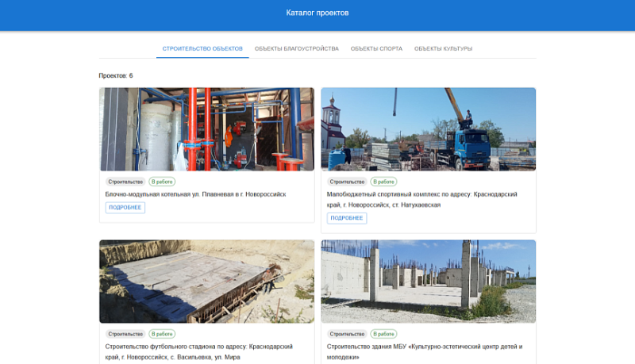
Task: Open the concrete columns building photo
Action: tap(429, 282)
